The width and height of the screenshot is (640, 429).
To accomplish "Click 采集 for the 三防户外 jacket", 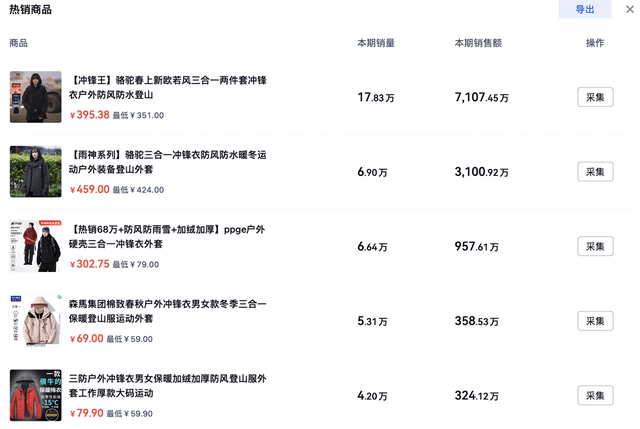I will [x=595, y=396].
